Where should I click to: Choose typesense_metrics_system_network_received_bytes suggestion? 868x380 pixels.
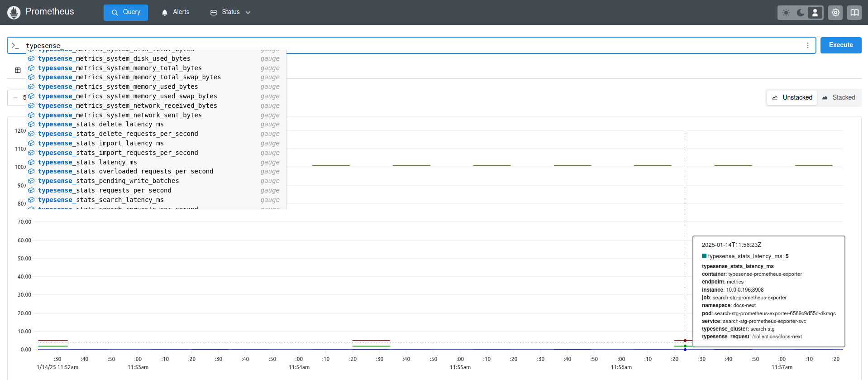[156, 106]
